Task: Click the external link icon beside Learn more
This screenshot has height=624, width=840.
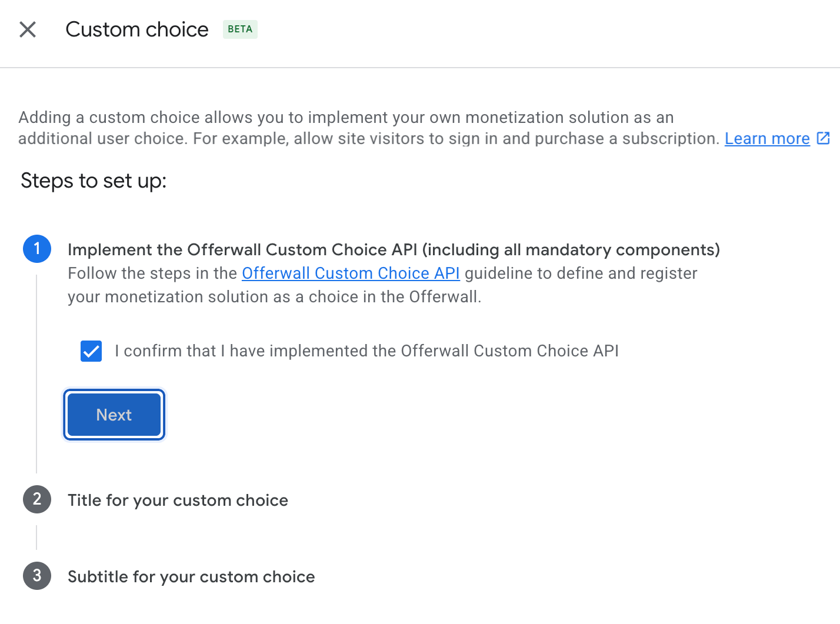Action: [823, 138]
